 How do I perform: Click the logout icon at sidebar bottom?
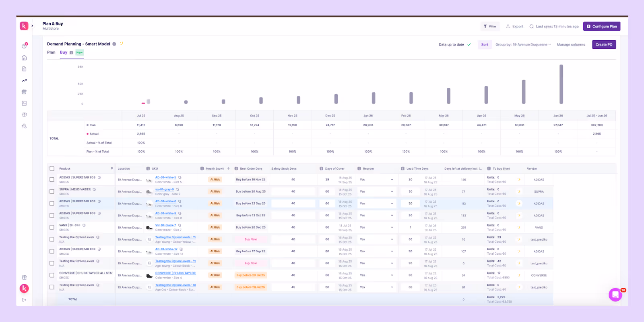(24, 300)
